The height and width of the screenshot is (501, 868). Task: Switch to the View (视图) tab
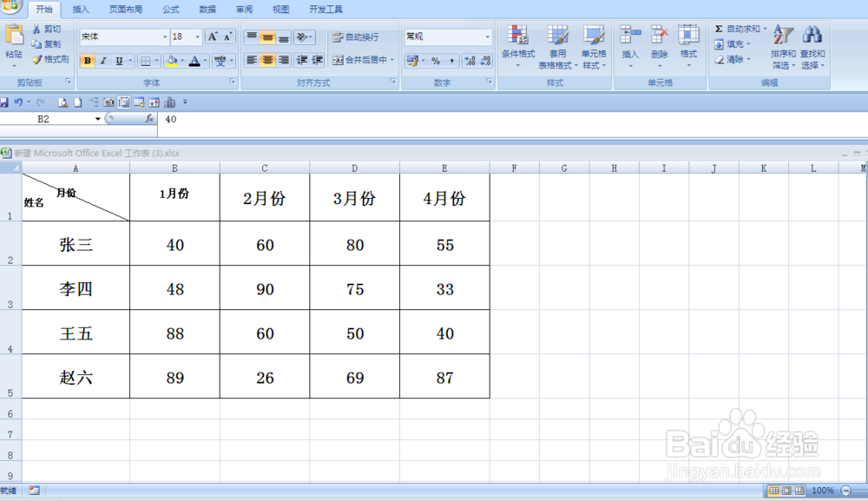point(280,10)
